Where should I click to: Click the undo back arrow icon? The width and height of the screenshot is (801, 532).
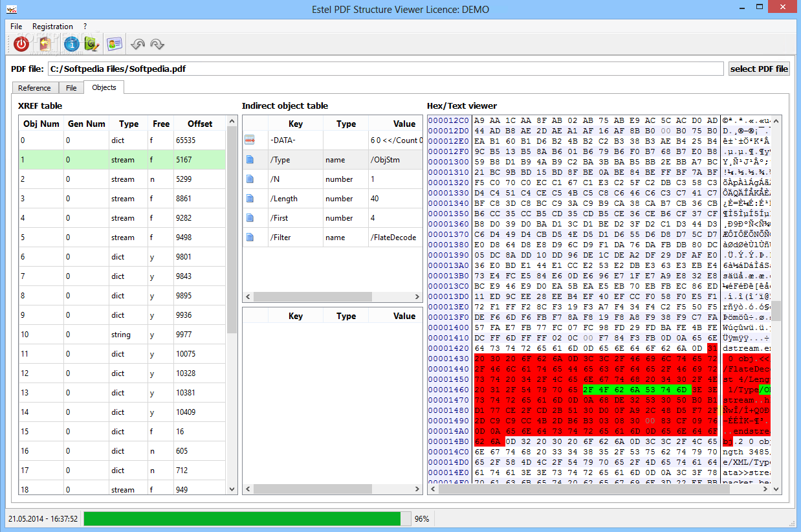coord(137,44)
